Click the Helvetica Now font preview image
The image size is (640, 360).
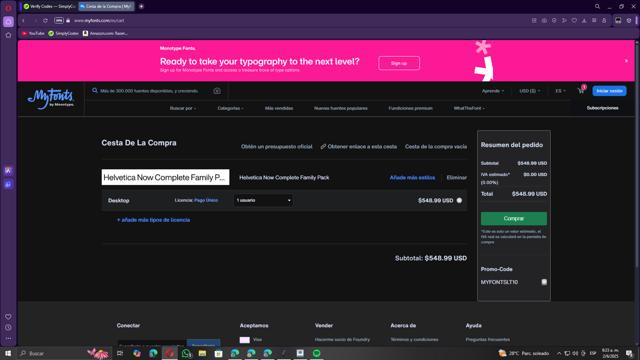coord(165,177)
